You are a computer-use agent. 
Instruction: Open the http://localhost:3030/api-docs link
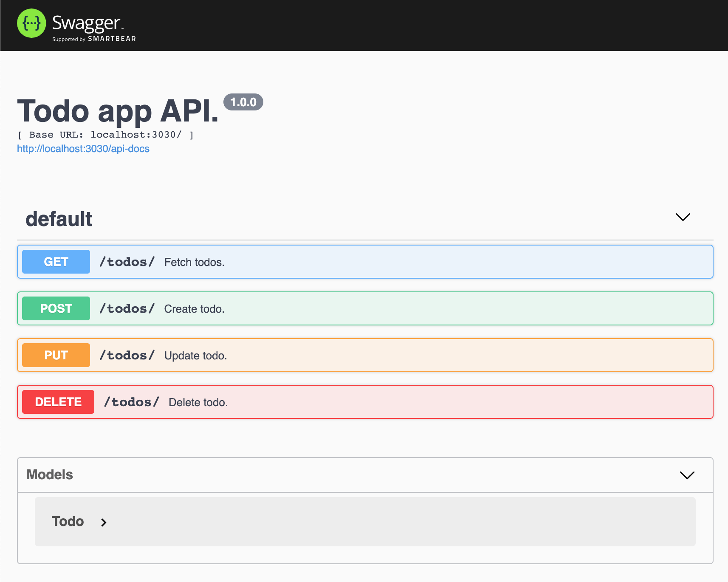point(83,149)
